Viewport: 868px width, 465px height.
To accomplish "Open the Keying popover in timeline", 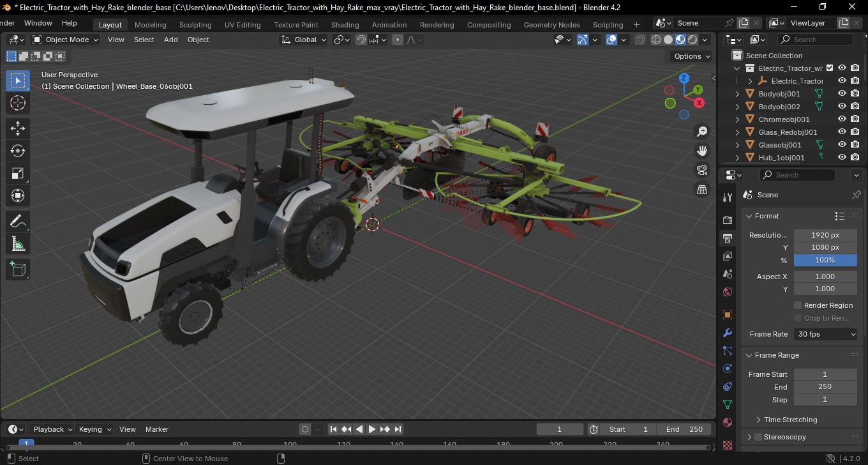I will pos(94,429).
